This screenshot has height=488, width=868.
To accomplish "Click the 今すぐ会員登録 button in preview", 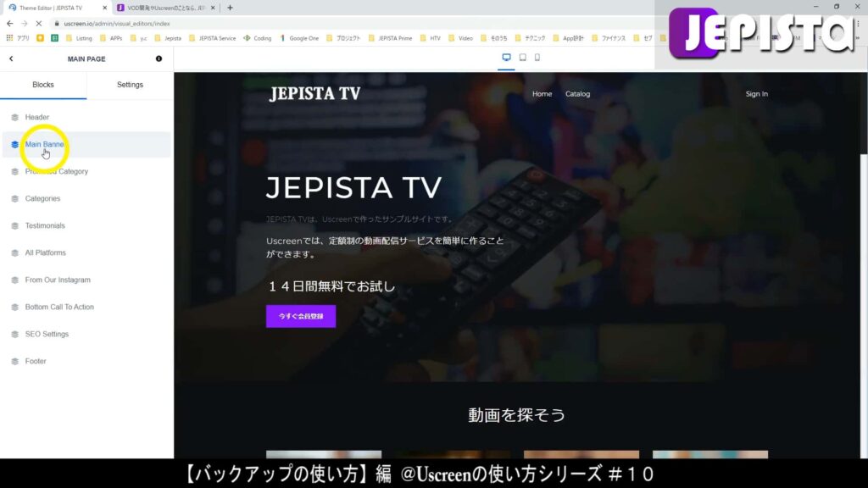I will [x=300, y=315].
